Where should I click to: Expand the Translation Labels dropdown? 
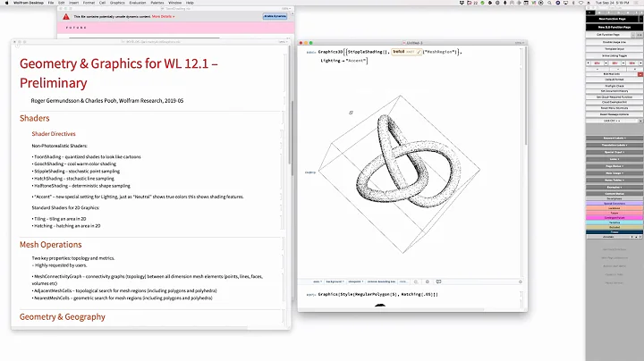point(614,146)
